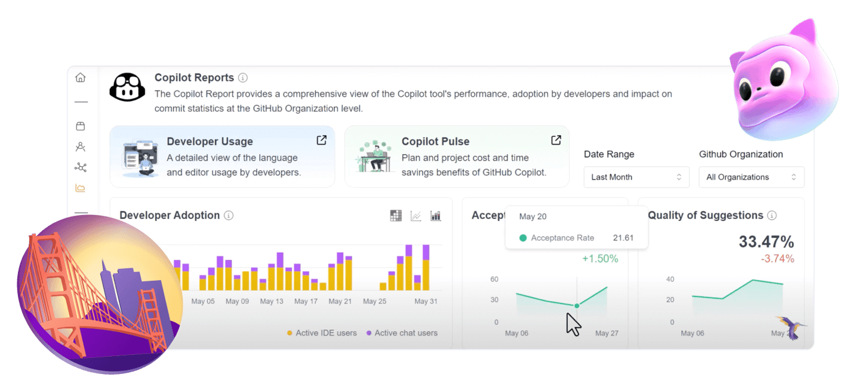Image resolution: width=868 pixels, height=380 pixels.
Task: Toggle Active IDE users legend entry
Action: coord(322,333)
